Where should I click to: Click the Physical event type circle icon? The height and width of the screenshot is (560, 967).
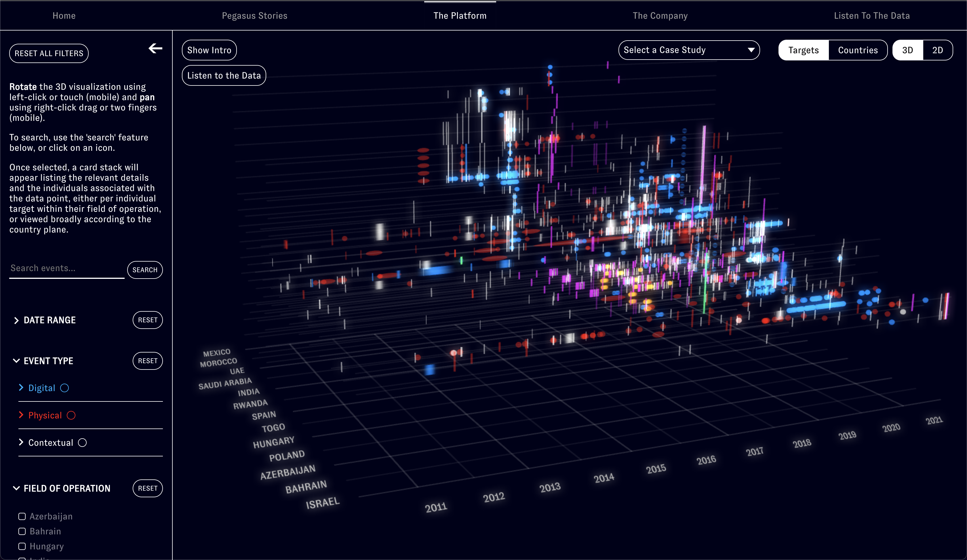[x=71, y=416]
